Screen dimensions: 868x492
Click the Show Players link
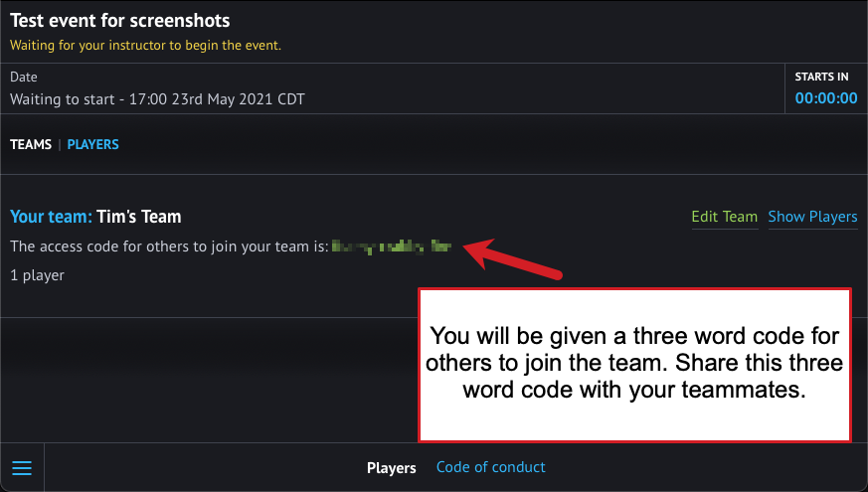[812, 217]
